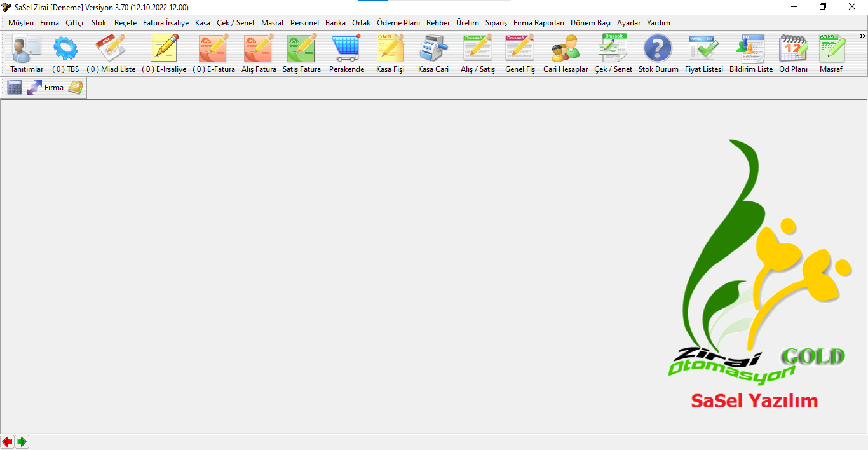The height and width of the screenshot is (450, 868).
Task: Open the Üretim menu
Action: (x=468, y=23)
